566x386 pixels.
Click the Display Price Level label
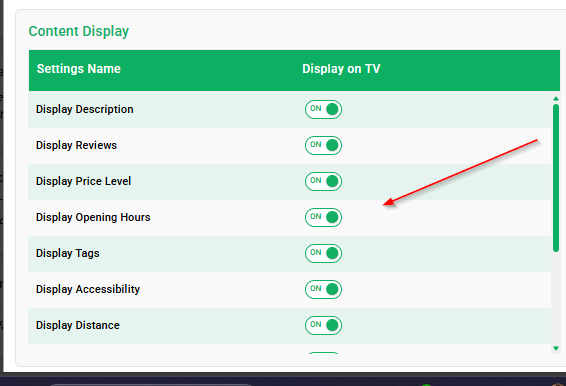click(x=83, y=181)
